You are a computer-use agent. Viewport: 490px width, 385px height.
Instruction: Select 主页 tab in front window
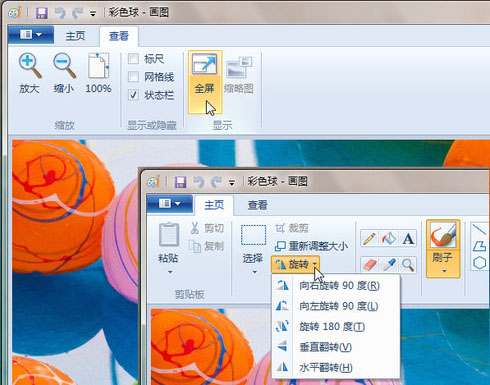[214, 205]
